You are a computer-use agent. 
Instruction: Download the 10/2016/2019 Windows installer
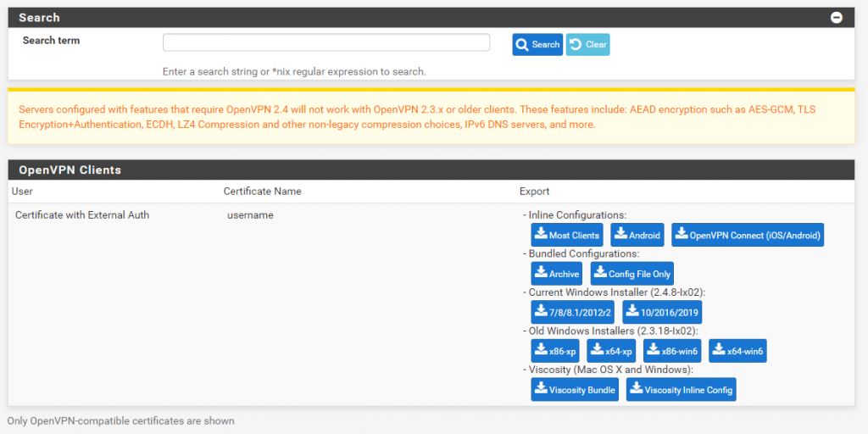coord(662,312)
